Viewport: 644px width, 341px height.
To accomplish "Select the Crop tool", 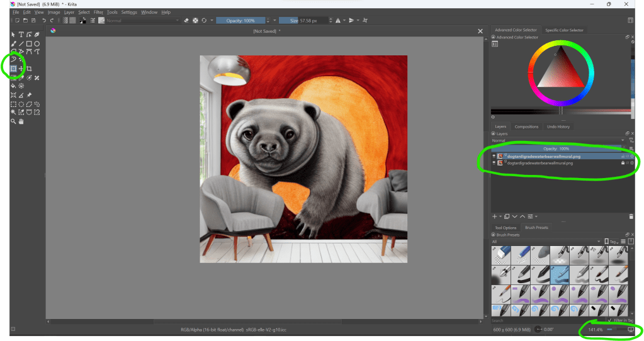I will 29,69.
